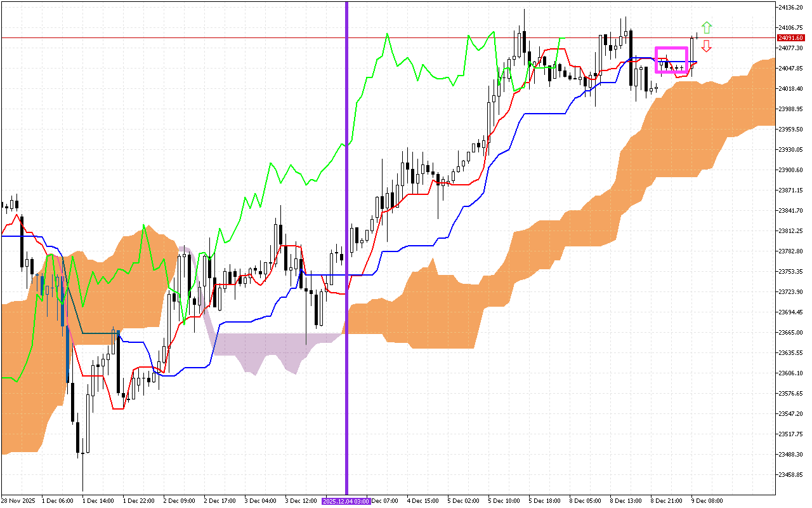Click the purple 2025.12.04 03:00 date label
812x508 pixels.
pyautogui.click(x=346, y=501)
